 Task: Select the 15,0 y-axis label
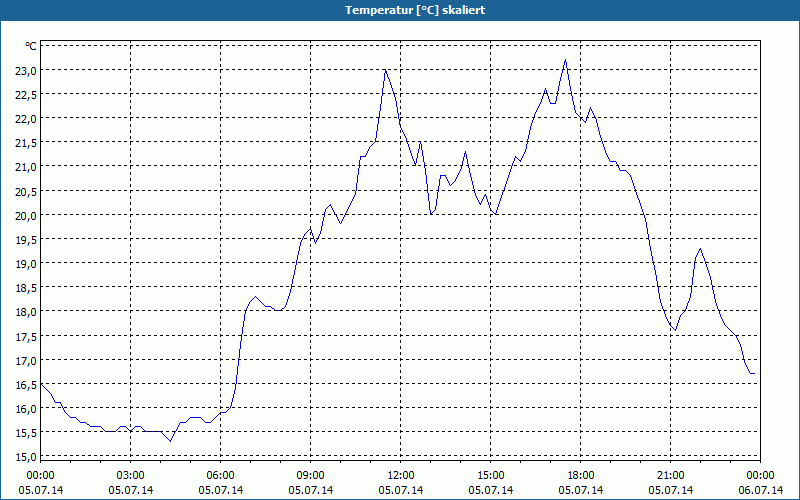pyautogui.click(x=27, y=457)
